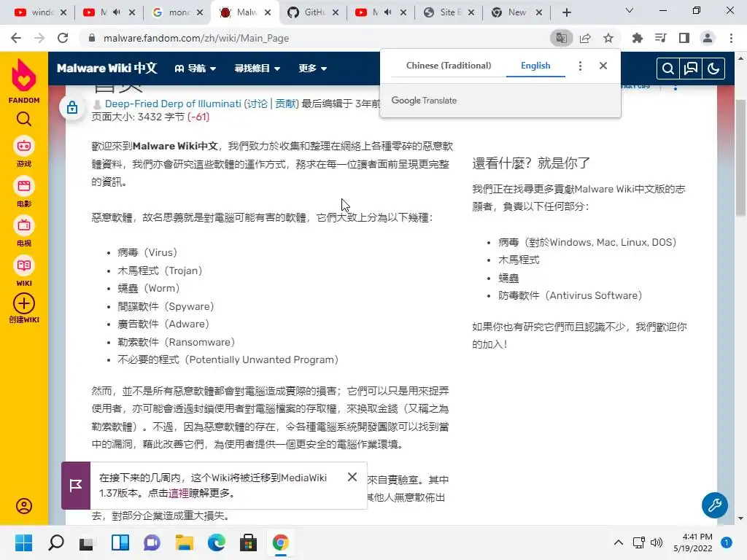Open the 贡献 contributions link
The height and width of the screenshot is (560, 747).
tap(285, 104)
